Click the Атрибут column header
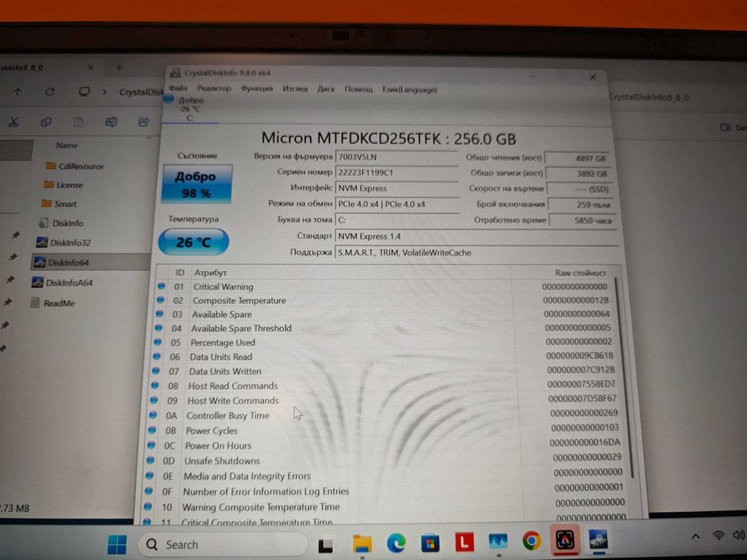747x560 pixels. point(210,273)
